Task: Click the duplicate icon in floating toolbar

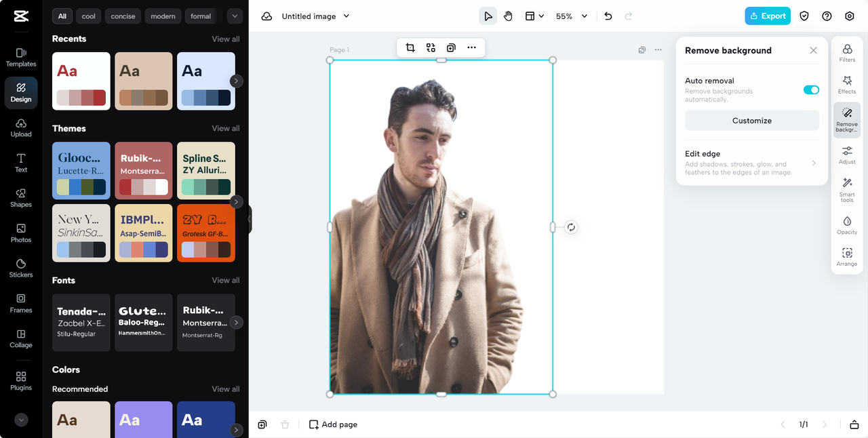Action: 451,47
